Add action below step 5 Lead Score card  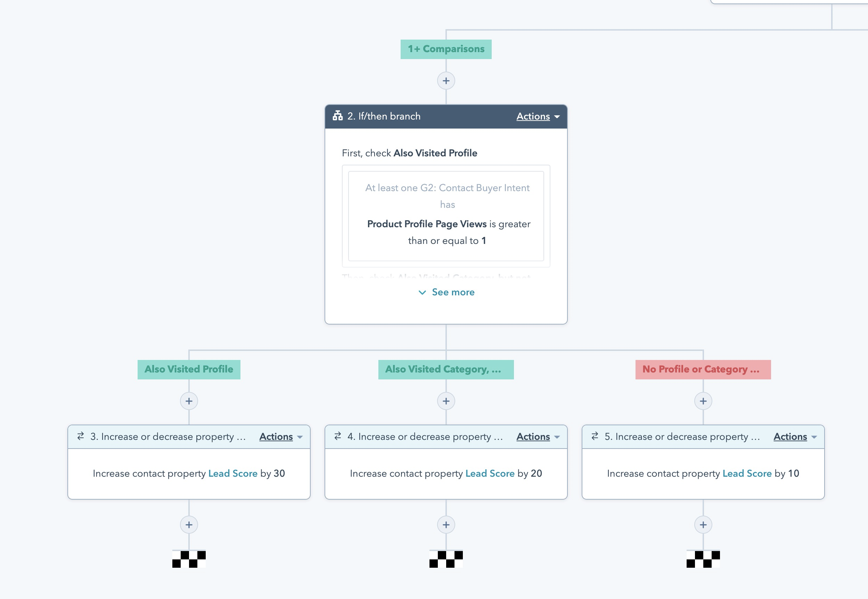pyautogui.click(x=703, y=524)
